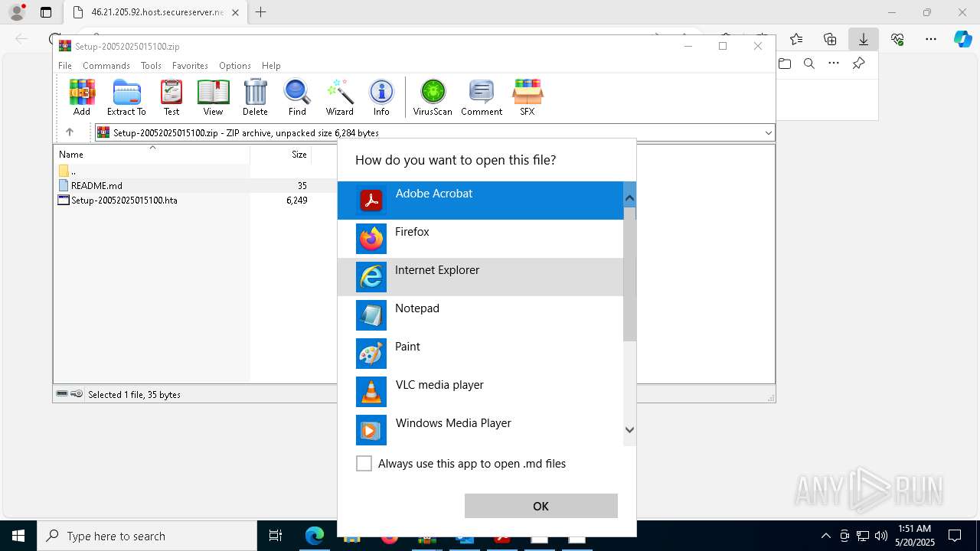Screen dimensions: 980x551
Task: Expand the archive path dropdown arrow
Action: [768, 132]
